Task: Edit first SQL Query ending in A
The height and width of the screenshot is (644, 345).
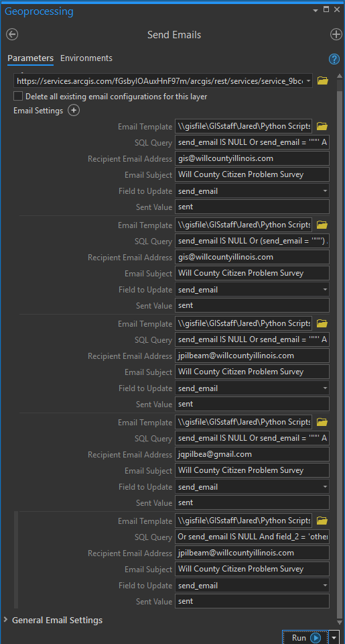Action: (252, 142)
